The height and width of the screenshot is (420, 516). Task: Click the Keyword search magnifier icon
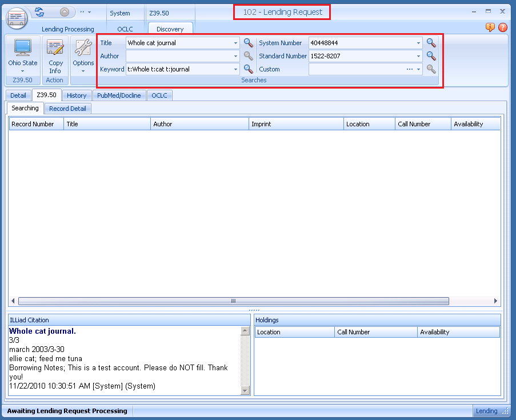248,69
